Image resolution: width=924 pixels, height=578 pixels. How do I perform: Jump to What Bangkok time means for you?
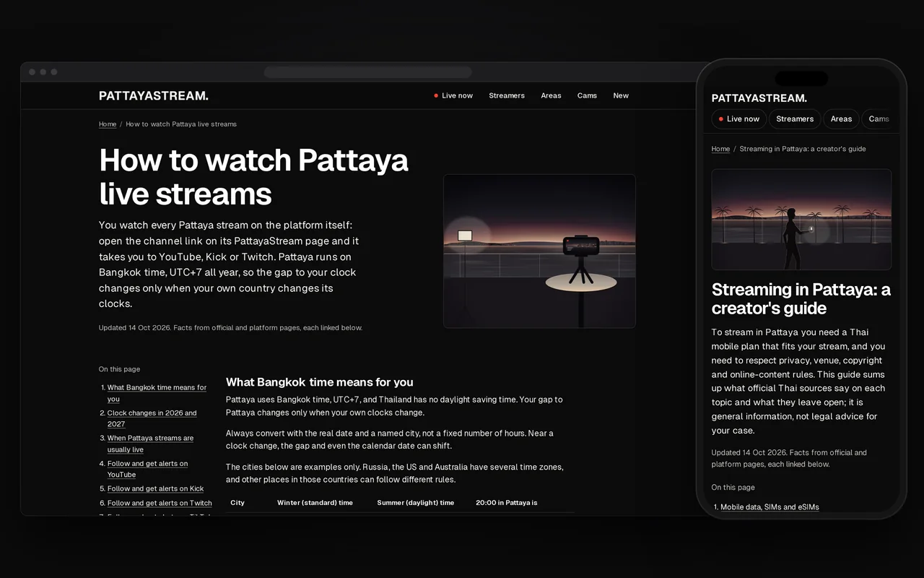coord(157,393)
